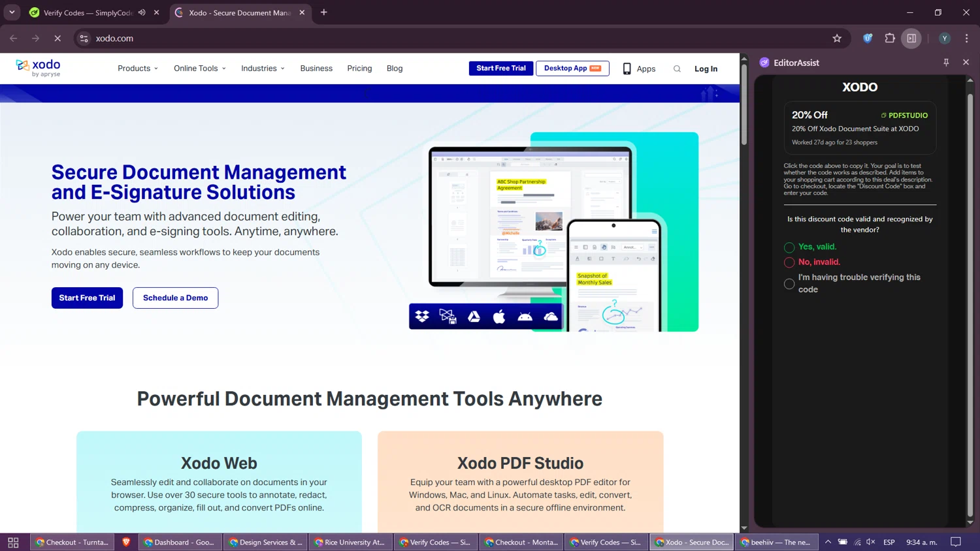Click the Bitwarden shield extension icon
Viewport: 980px width, 551px height.
click(868, 39)
